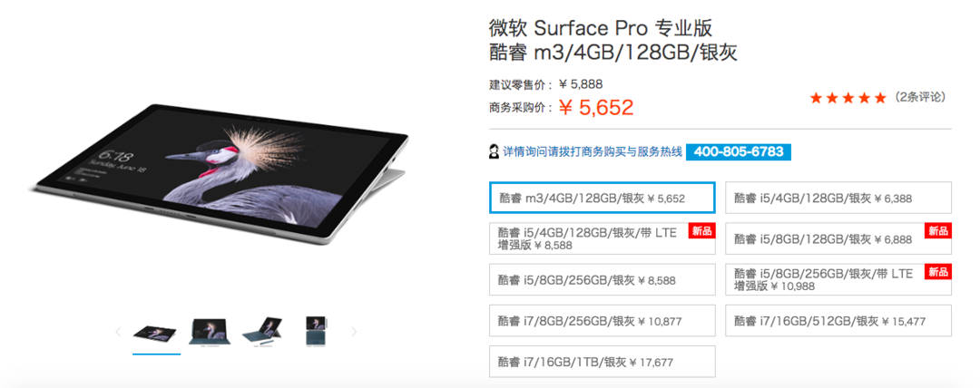Click the next thumbnail arrow
The height and width of the screenshot is (388, 980).
[355, 332]
